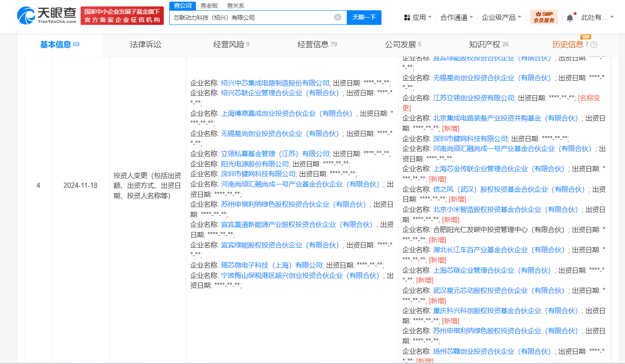Viewport: 625px width, 364px height.
Task: Switch to the 查公司 search tab
Action: [x=183, y=6]
